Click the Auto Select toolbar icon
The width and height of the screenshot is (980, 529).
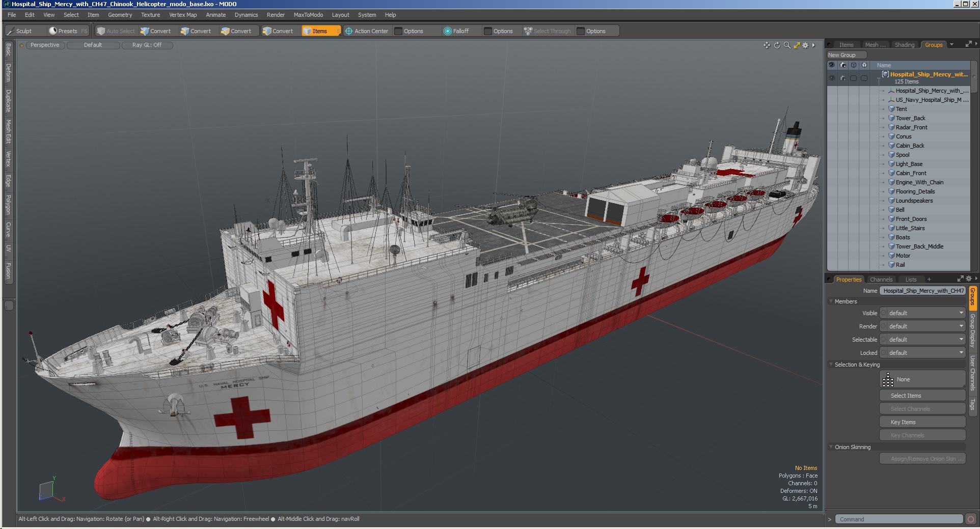click(x=101, y=31)
